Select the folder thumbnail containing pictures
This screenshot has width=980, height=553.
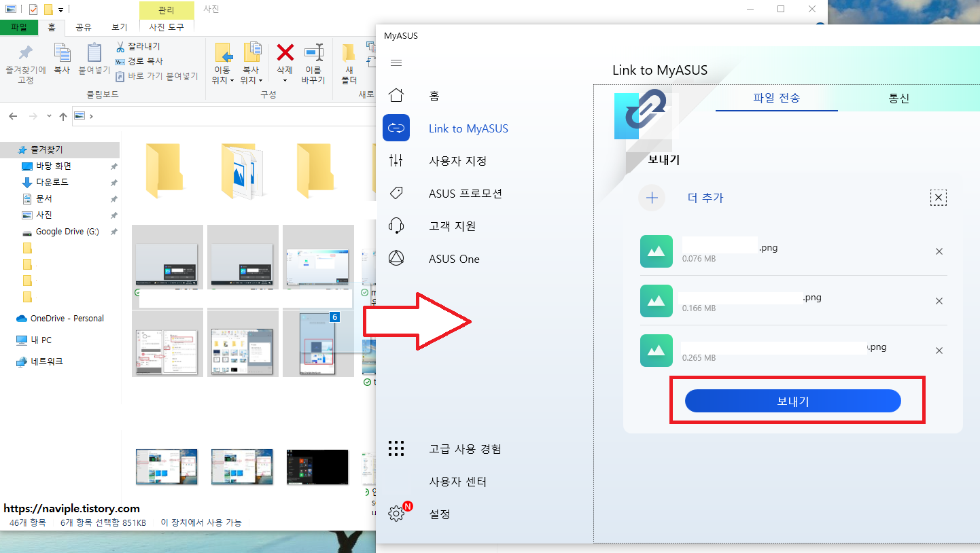coord(243,171)
